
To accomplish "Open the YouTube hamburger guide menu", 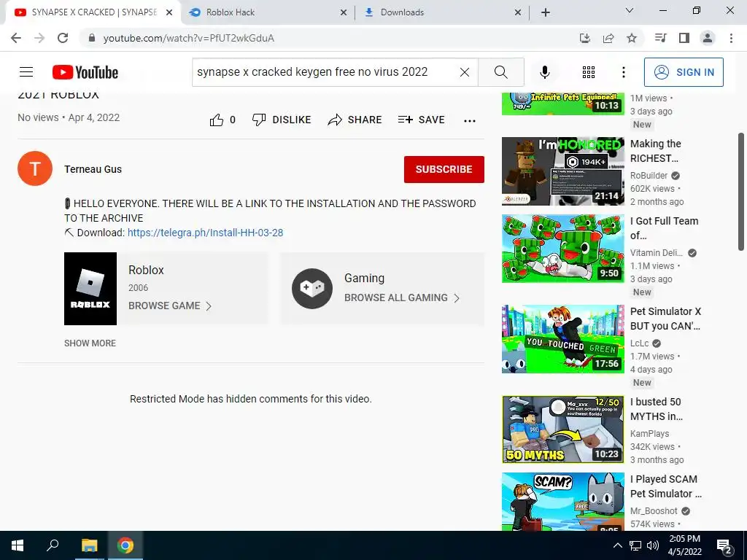I will tap(26, 72).
